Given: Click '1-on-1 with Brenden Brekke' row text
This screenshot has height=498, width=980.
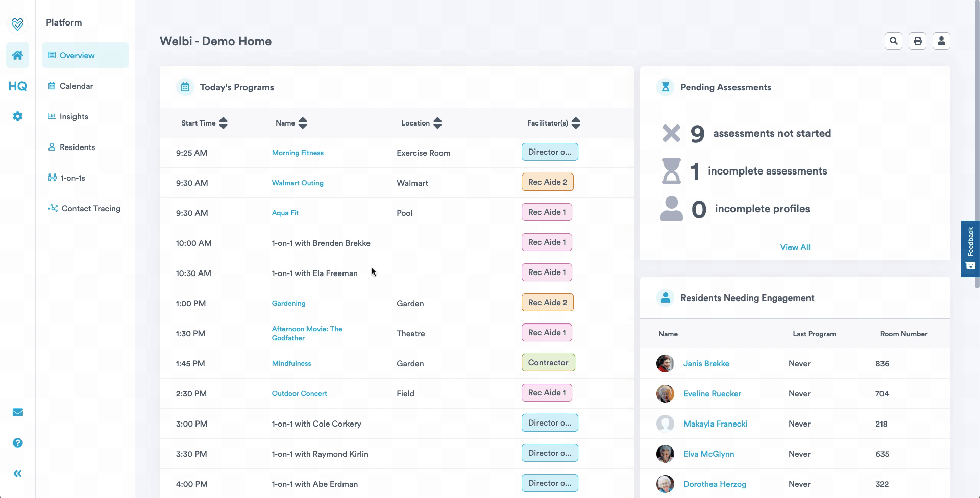Looking at the screenshot, I should pos(321,243).
